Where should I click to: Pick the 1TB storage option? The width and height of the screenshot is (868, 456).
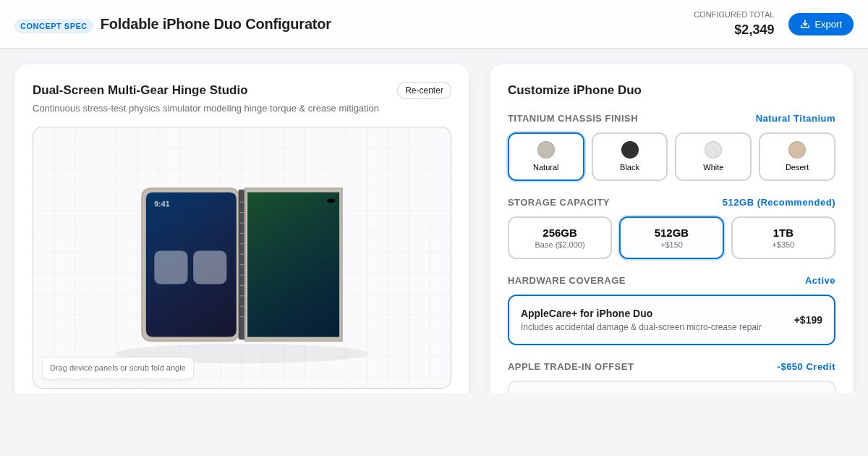pyautogui.click(x=783, y=237)
